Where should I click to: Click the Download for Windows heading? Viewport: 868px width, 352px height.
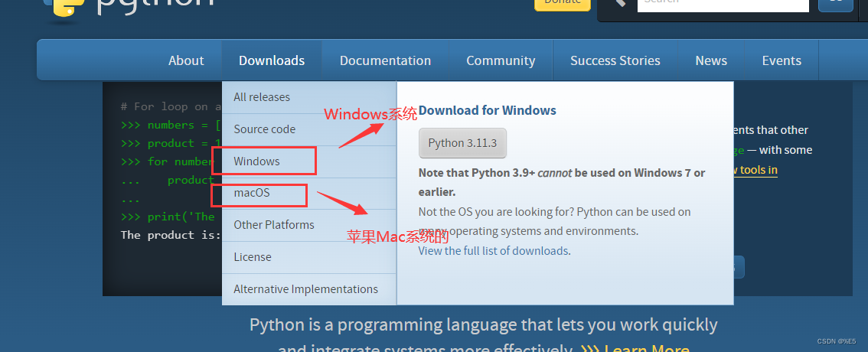(487, 110)
